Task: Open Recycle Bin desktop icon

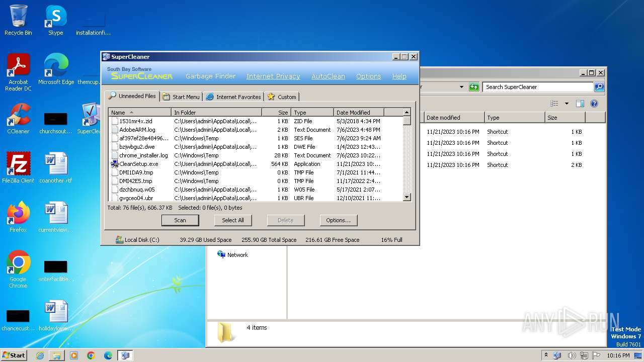Action: tap(18, 21)
